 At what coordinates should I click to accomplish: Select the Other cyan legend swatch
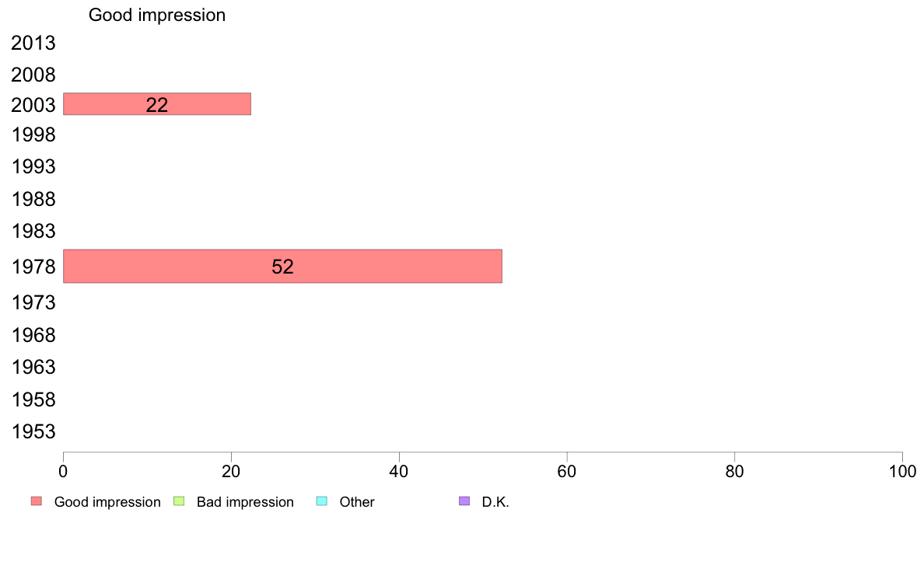click(x=322, y=501)
